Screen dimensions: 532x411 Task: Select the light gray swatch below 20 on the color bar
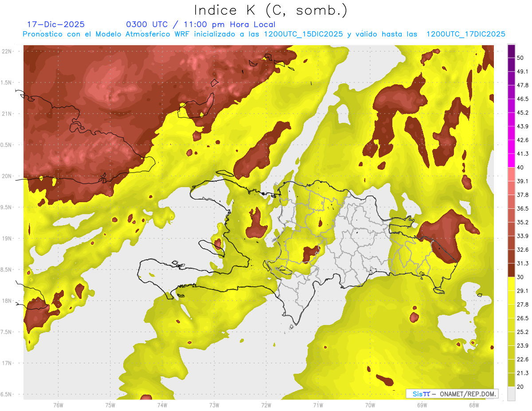click(x=511, y=393)
